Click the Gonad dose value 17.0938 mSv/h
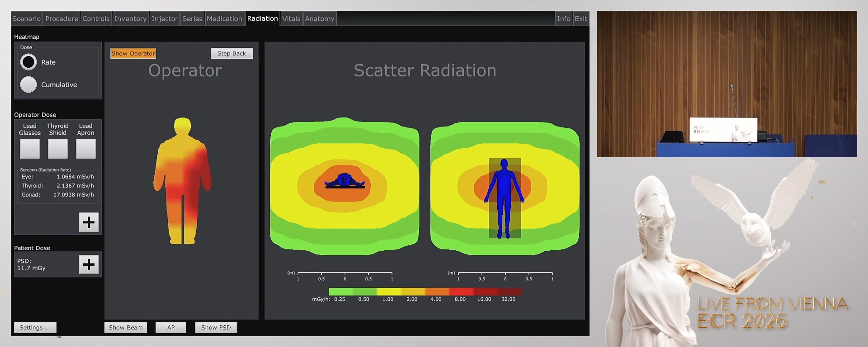868x347 pixels. pos(74,195)
